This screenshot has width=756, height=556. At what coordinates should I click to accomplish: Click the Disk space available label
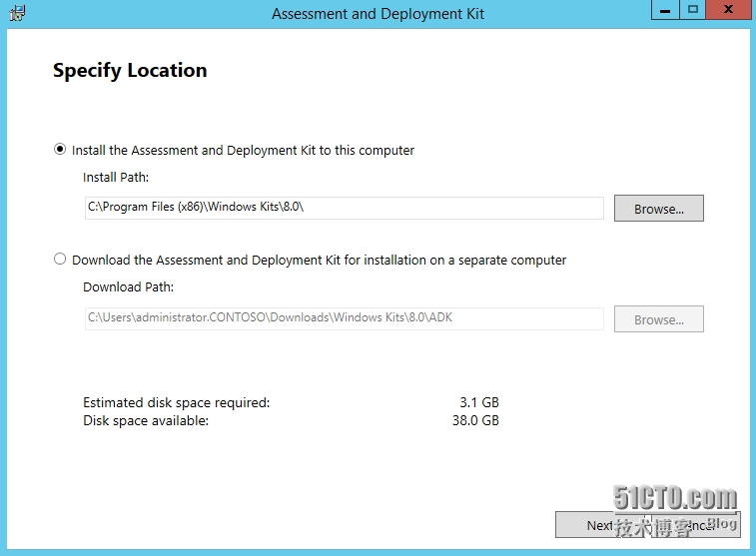[146, 420]
